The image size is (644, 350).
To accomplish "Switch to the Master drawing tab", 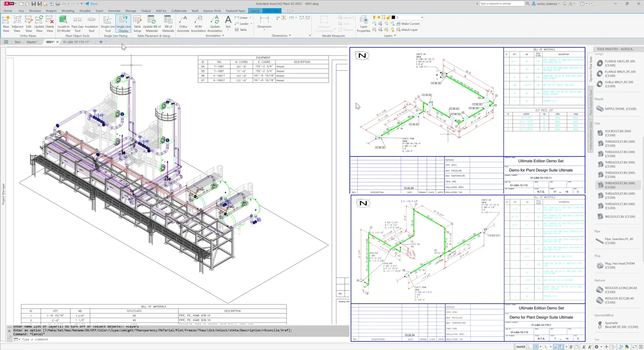I will pyautogui.click(x=32, y=42).
